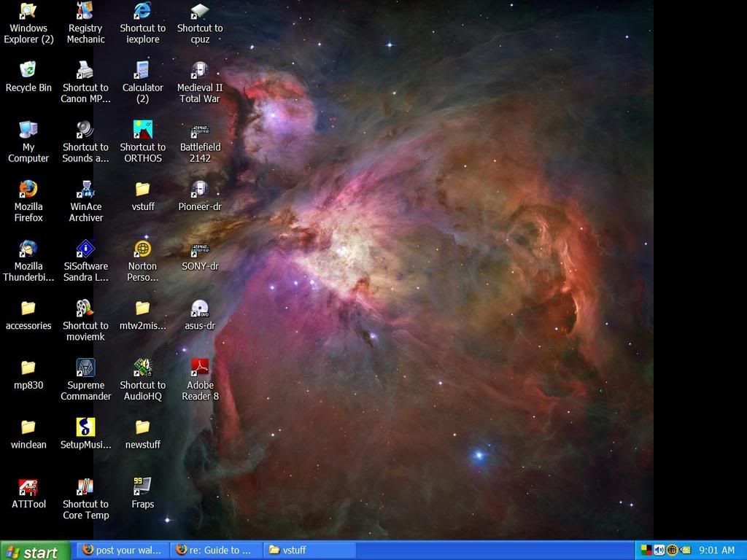Image resolution: width=747 pixels, height=560 pixels.
Task: Click the Medieval II Total War shortcut
Action: pyautogui.click(x=200, y=71)
